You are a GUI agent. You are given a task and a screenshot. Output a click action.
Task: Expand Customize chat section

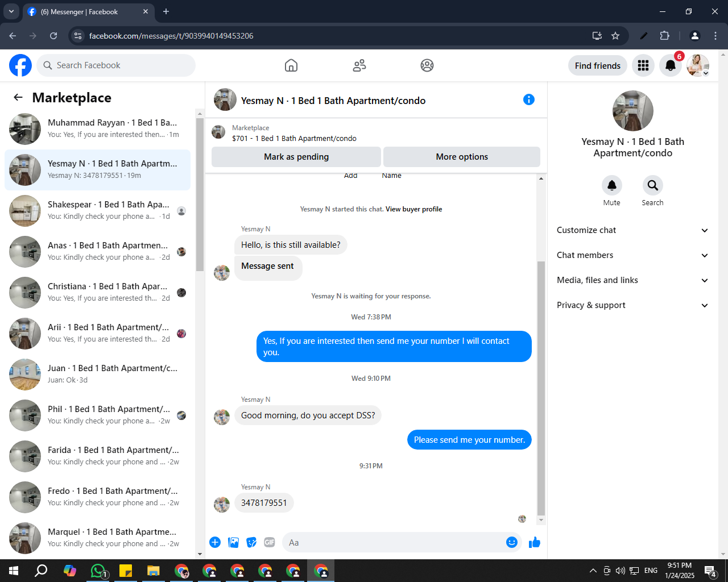click(632, 230)
